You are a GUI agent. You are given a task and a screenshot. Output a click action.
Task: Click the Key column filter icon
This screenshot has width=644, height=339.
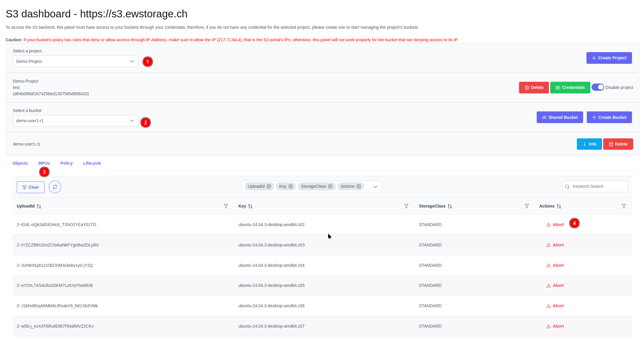(x=406, y=206)
